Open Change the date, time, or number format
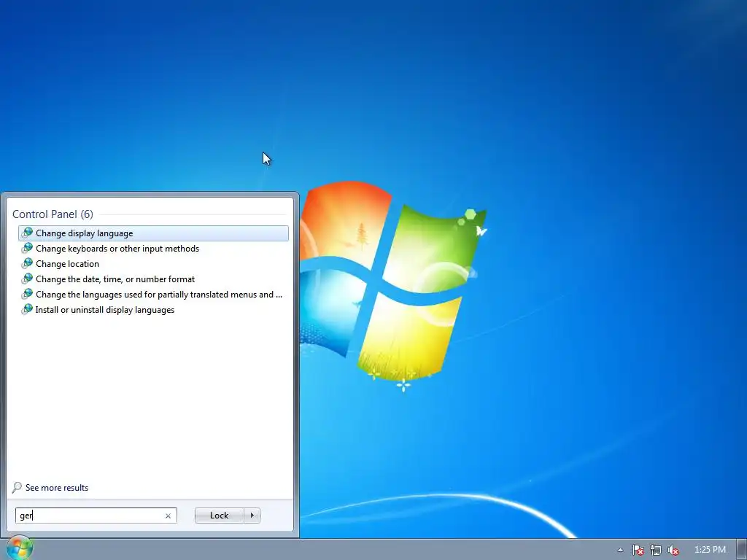 pyautogui.click(x=153, y=279)
